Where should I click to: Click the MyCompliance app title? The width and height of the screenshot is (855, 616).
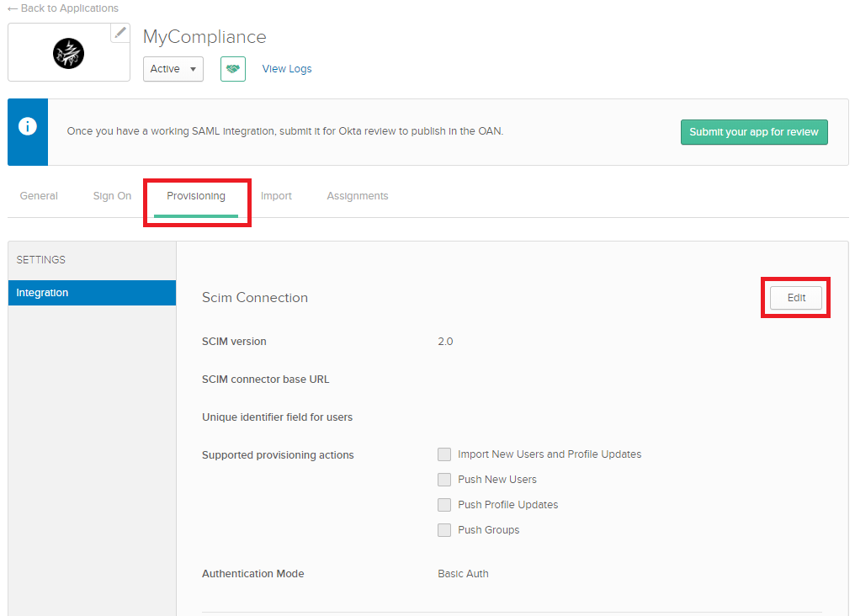coord(204,36)
